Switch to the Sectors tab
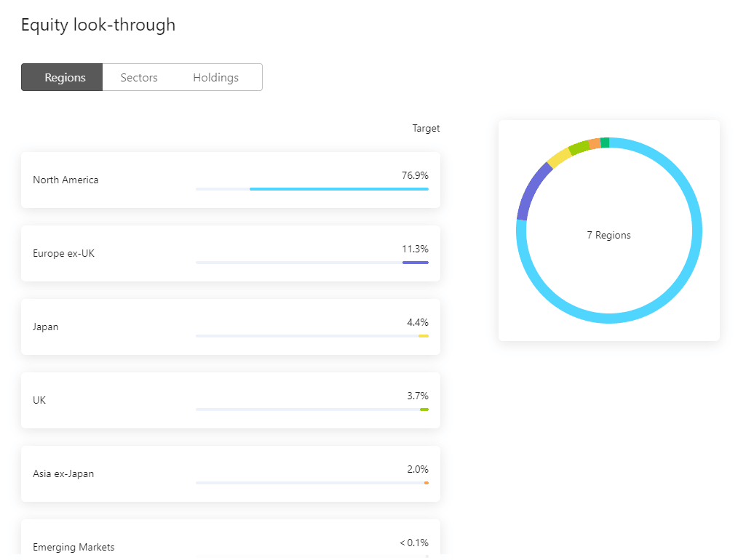 [138, 77]
